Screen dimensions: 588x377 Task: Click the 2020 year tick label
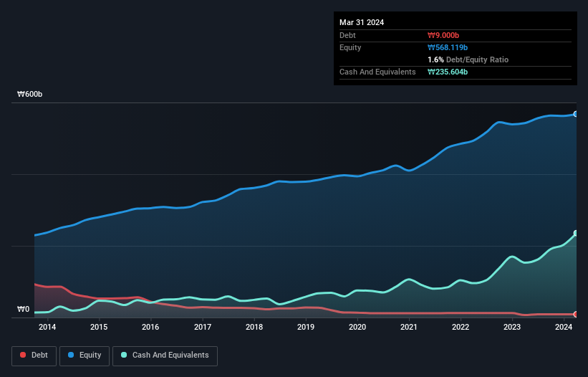click(357, 328)
